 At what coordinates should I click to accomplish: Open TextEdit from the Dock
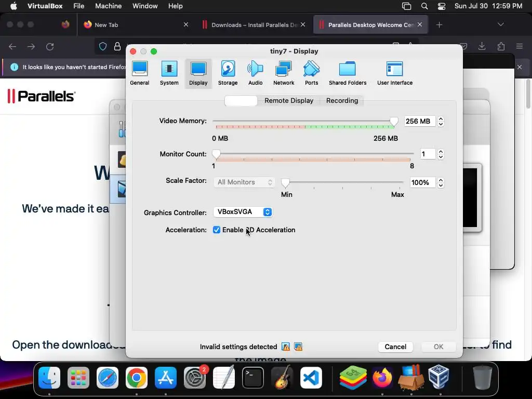click(224, 378)
